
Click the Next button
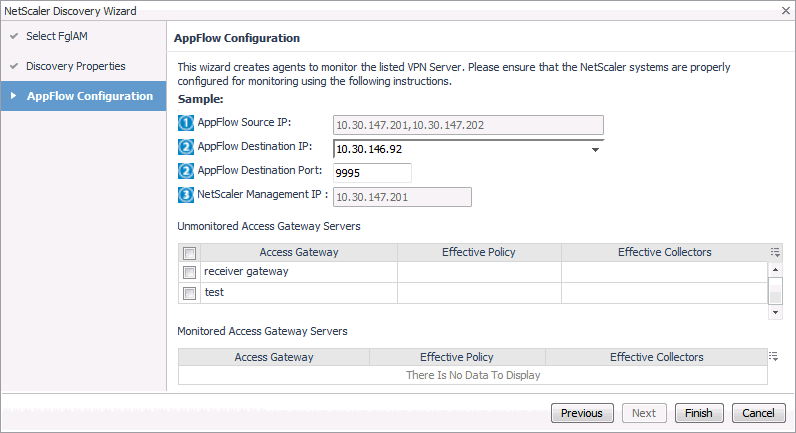644,413
